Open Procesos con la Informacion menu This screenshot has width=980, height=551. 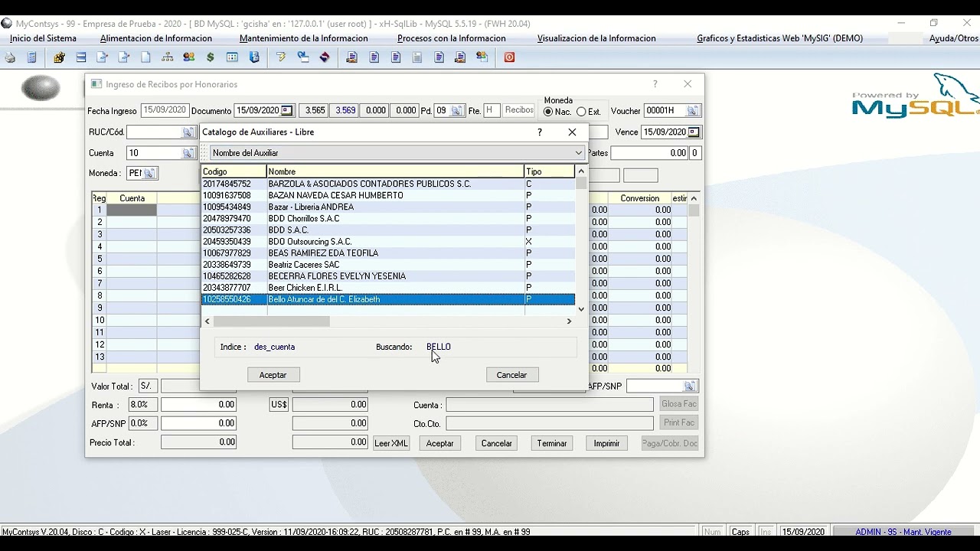coord(452,38)
